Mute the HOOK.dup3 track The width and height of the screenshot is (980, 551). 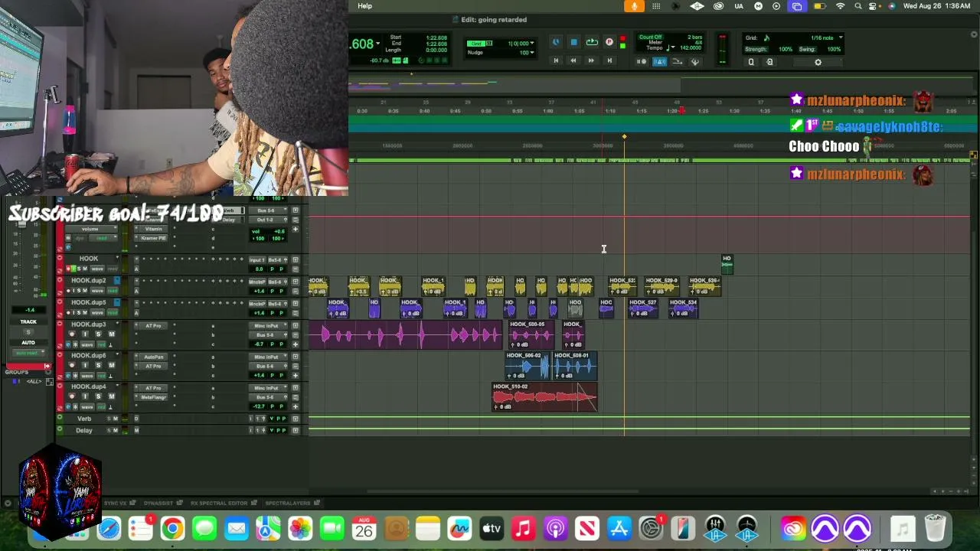click(111, 334)
